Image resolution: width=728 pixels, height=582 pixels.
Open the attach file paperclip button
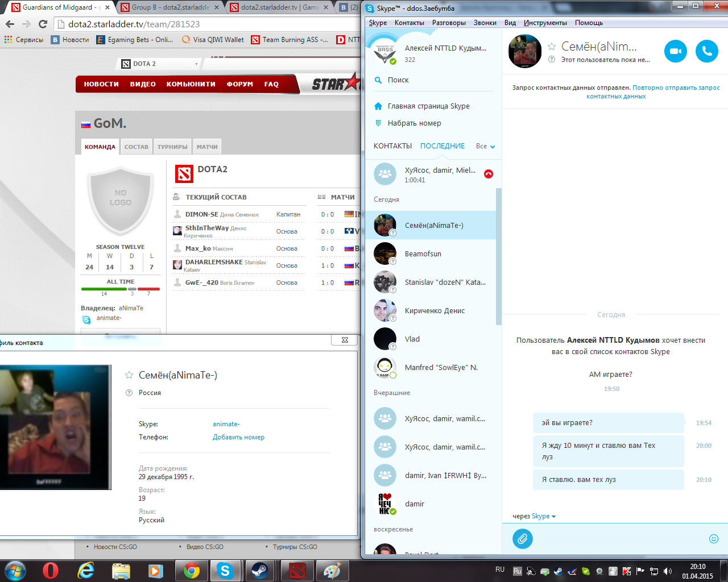[x=522, y=538]
